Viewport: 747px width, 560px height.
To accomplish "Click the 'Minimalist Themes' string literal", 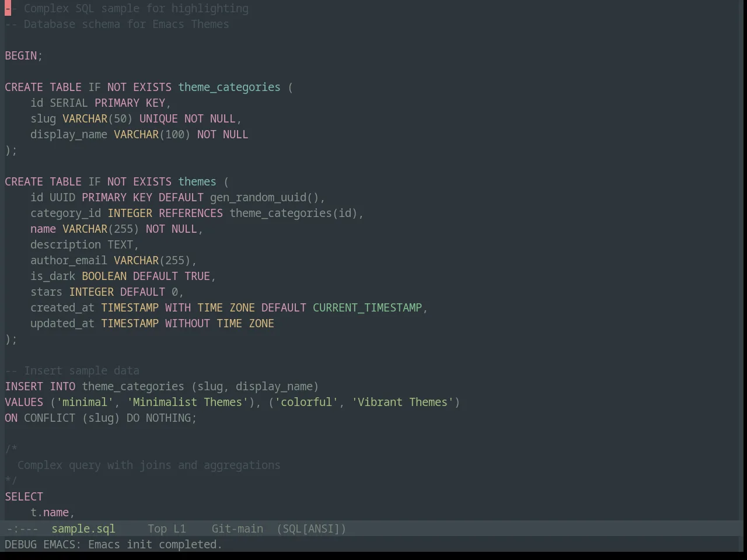I will [187, 402].
